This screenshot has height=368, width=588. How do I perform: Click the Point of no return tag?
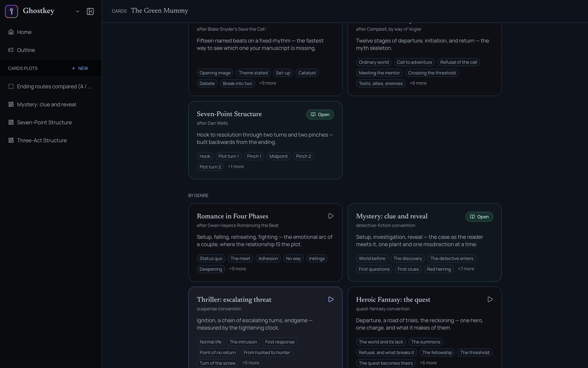point(217,353)
